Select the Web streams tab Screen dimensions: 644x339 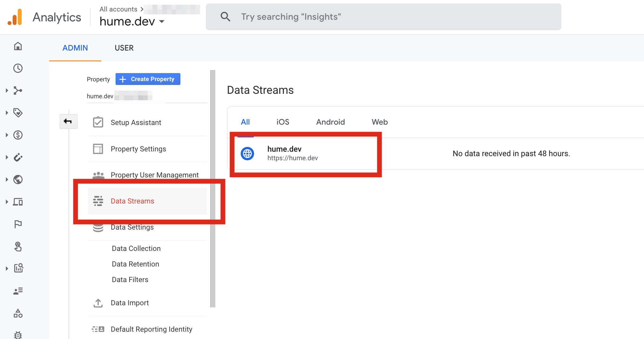[379, 122]
